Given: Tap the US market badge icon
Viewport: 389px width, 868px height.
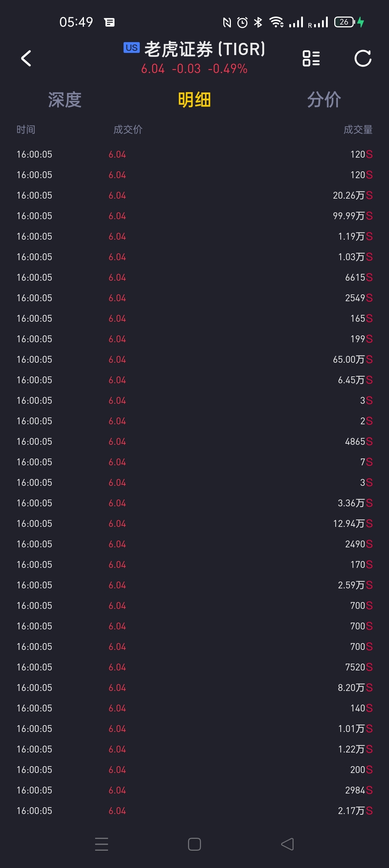Looking at the screenshot, I should 131,48.
